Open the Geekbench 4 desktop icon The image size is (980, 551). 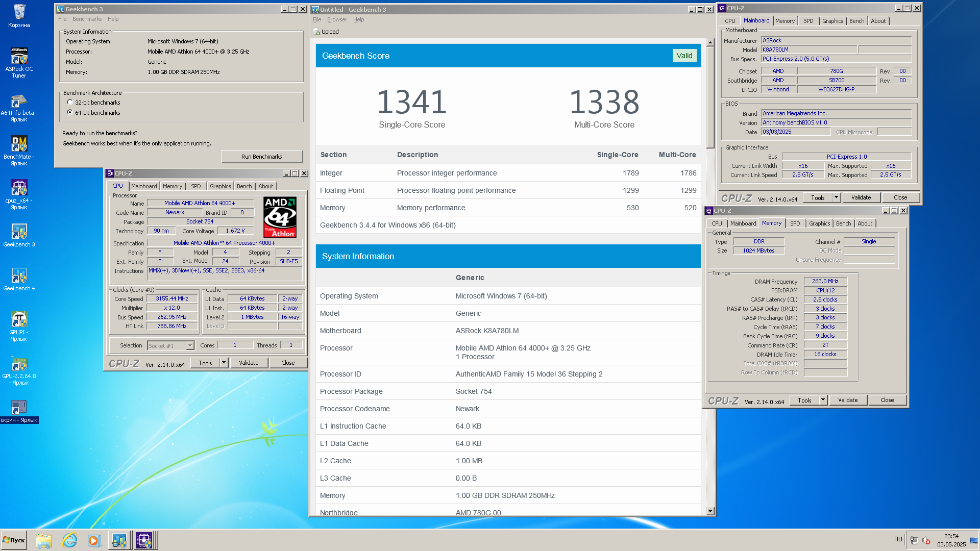[19, 280]
